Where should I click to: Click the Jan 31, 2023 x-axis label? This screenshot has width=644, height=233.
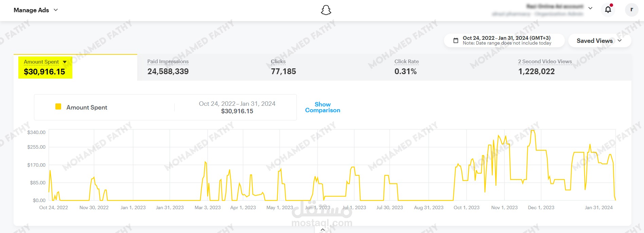point(170,207)
